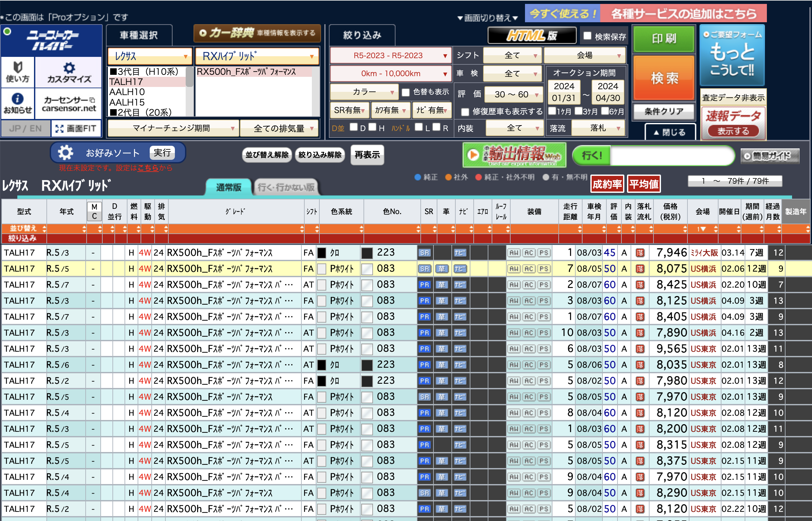The height and width of the screenshot is (521, 812).
Task: Click the お好みソート gear icon
Action: [x=65, y=153]
